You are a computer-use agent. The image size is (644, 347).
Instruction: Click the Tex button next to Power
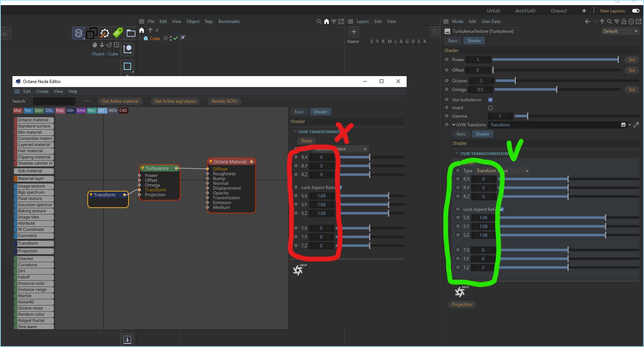tap(632, 60)
